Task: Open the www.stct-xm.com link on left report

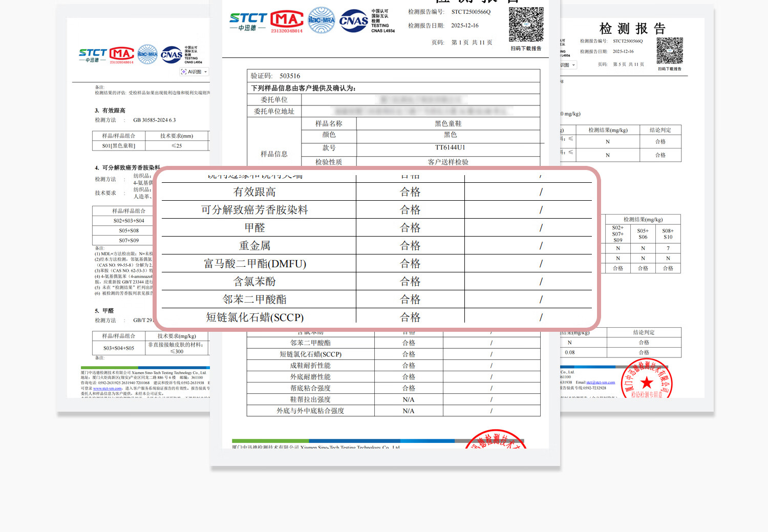Action: pyautogui.click(x=108, y=389)
